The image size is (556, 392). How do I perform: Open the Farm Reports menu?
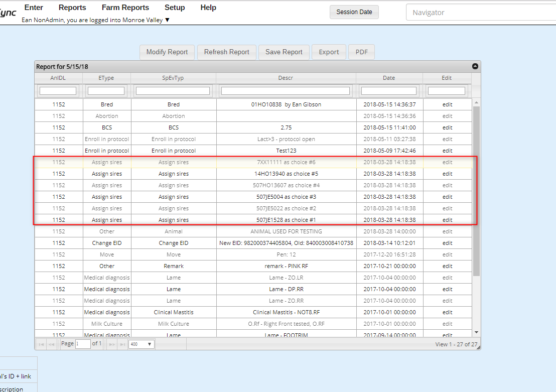(x=125, y=8)
